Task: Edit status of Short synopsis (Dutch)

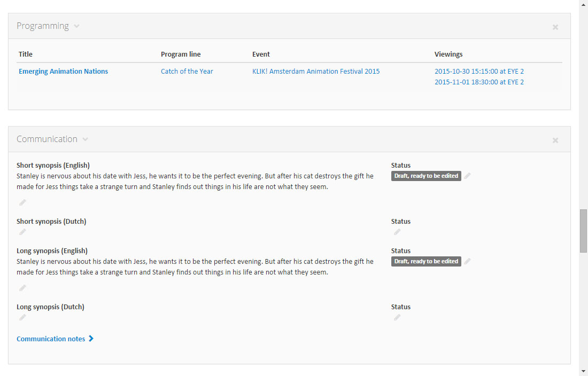Action: point(397,232)
